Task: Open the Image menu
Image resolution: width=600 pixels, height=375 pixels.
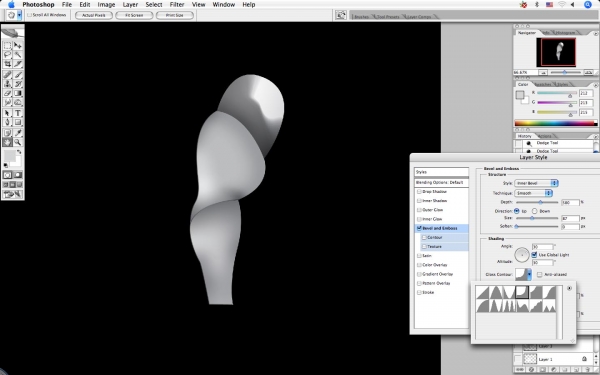Action: (106, 5)
